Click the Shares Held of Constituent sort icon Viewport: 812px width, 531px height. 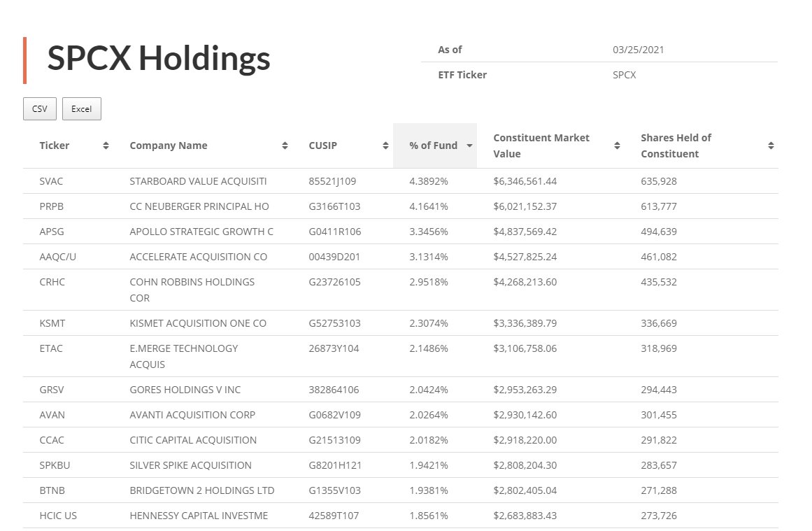[770, 146]
